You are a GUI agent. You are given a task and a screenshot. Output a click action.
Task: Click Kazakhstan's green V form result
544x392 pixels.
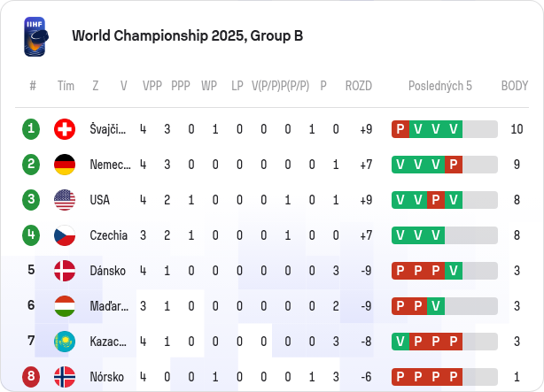click(x=400, y=342)
